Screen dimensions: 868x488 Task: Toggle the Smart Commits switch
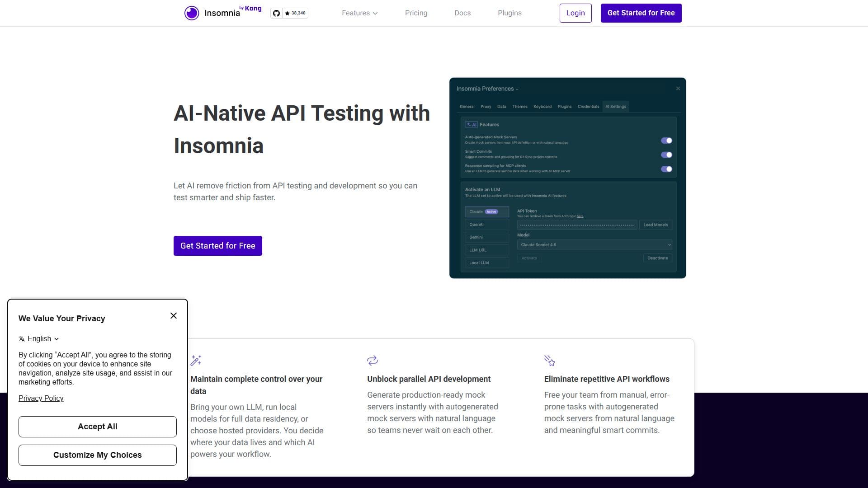pos(666,155)
